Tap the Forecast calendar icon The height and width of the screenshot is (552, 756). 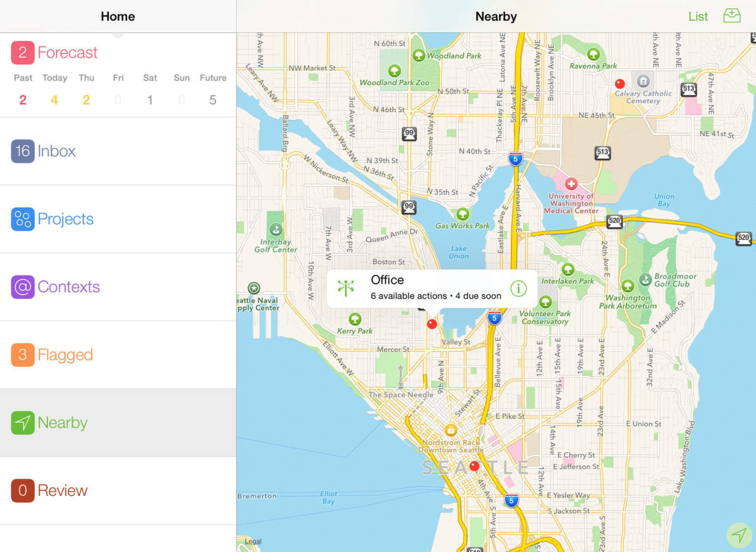coord(22,53)
